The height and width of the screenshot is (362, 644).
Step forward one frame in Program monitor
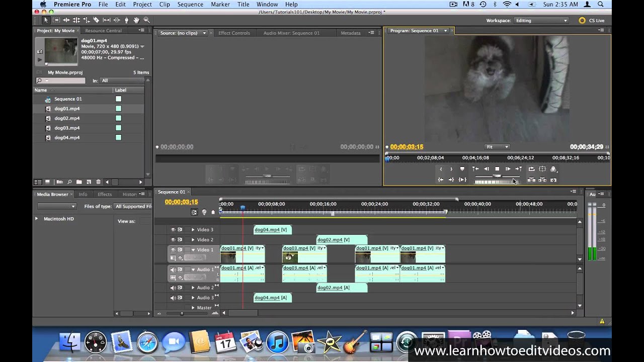(508, 169)
